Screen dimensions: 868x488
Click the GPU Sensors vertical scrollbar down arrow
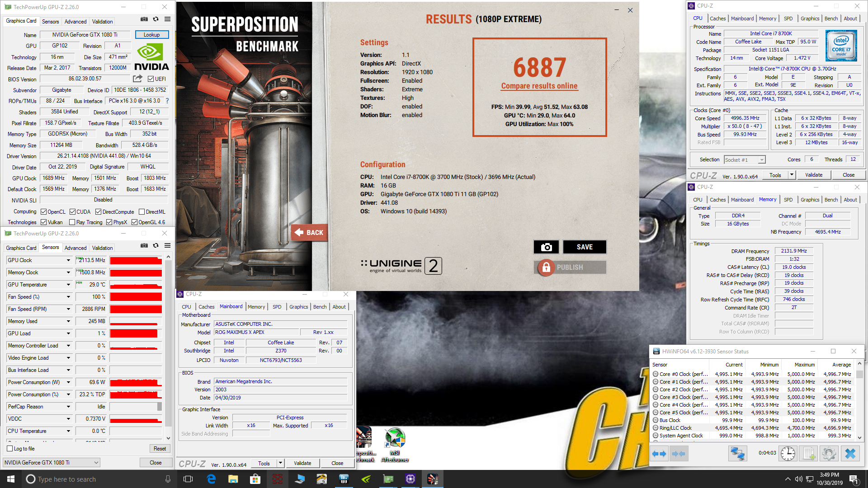point(169,438)
